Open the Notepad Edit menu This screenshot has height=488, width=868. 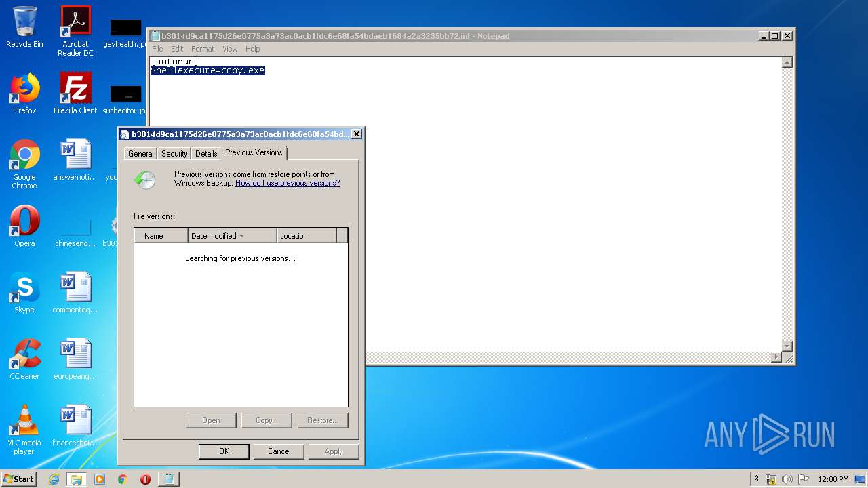(177, 49)
